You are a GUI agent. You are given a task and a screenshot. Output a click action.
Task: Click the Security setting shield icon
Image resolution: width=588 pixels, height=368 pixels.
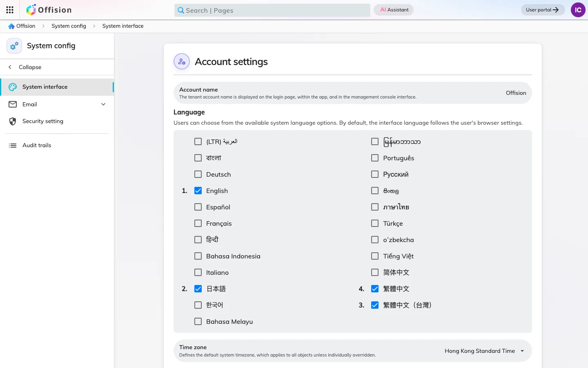coord(13,121)
